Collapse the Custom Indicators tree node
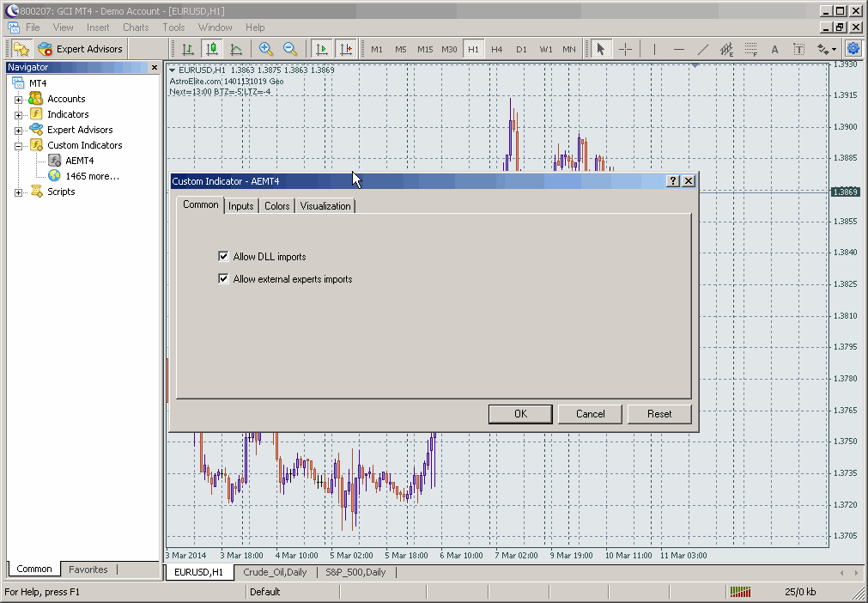 (x=19, y=146)
